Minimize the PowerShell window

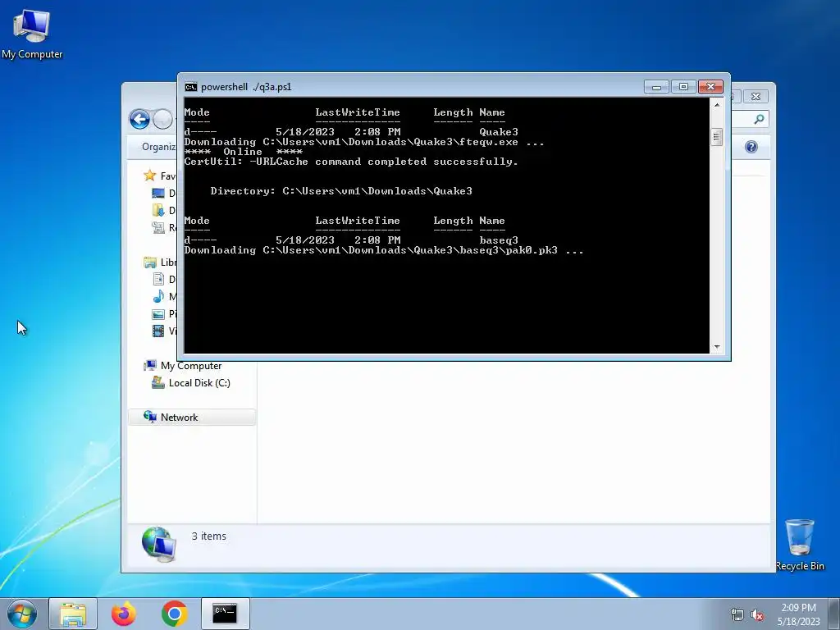[656, 87]
